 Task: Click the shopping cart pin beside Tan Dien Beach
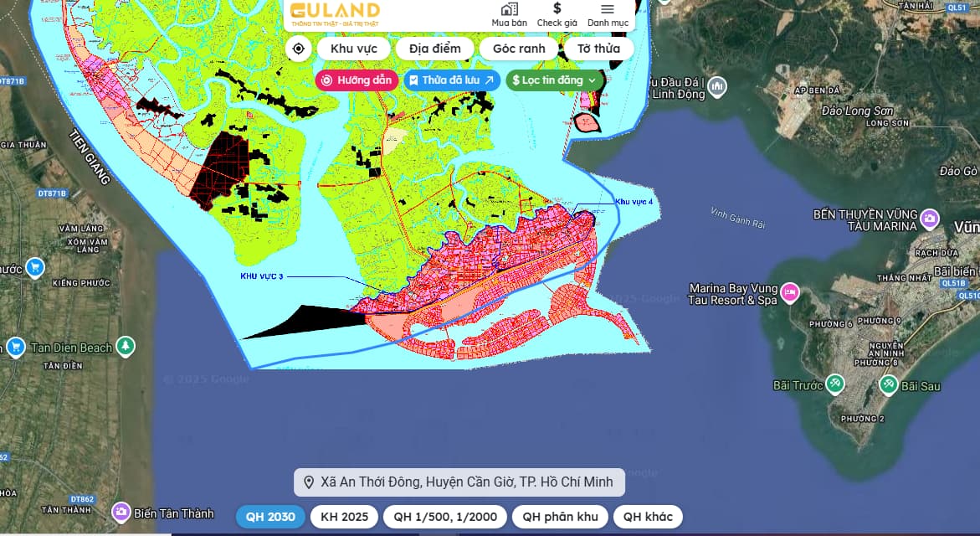click(16, 347)
